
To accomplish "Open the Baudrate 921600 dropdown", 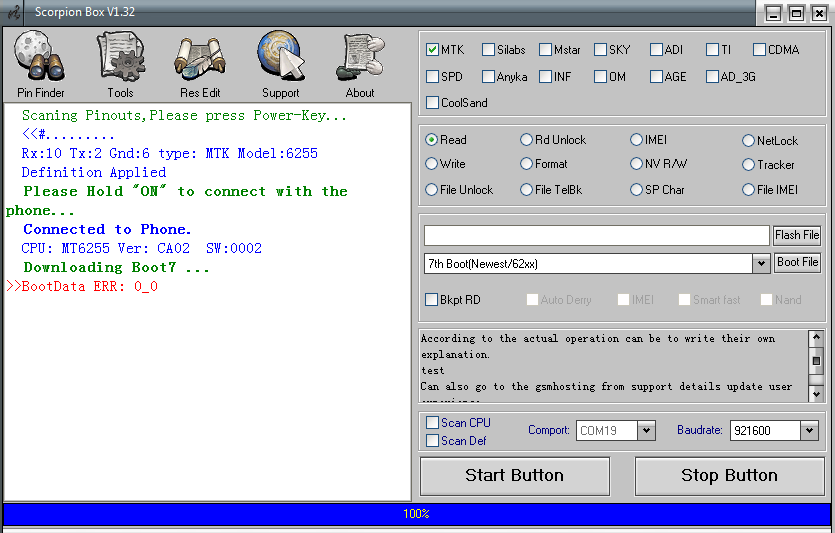I will pyautogui.click(x=809, y=430).
